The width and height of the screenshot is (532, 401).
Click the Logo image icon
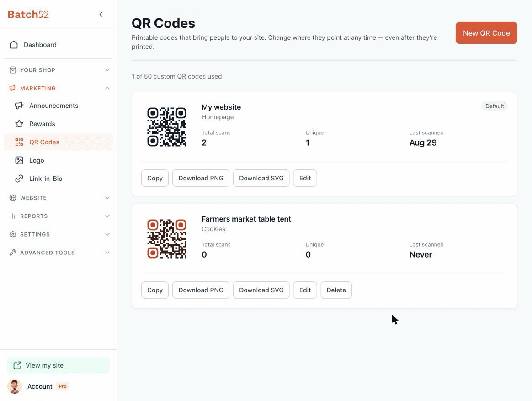pyautogui.click(x=19, y=160)
